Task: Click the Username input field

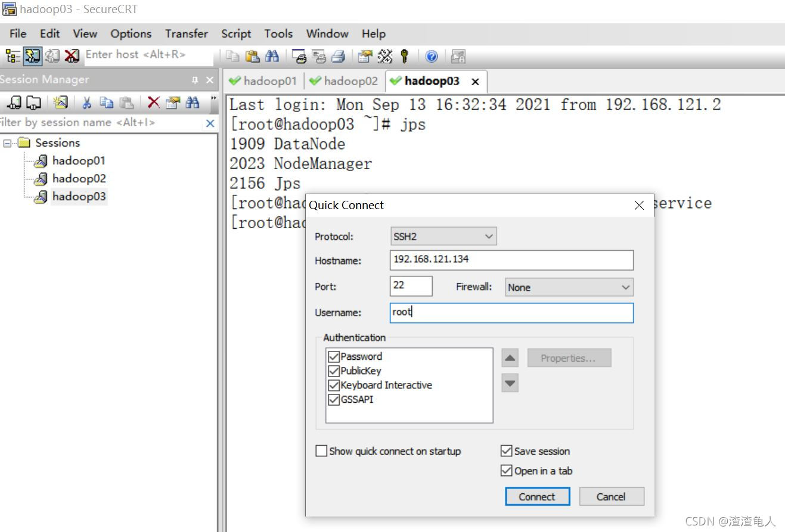Action: 512,313
